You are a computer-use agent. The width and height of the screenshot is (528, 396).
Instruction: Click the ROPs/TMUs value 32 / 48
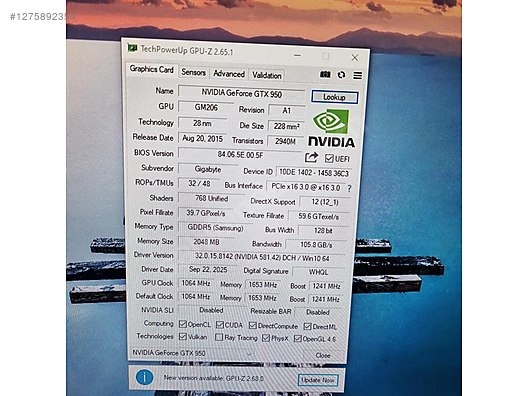[x=199, y=184]
